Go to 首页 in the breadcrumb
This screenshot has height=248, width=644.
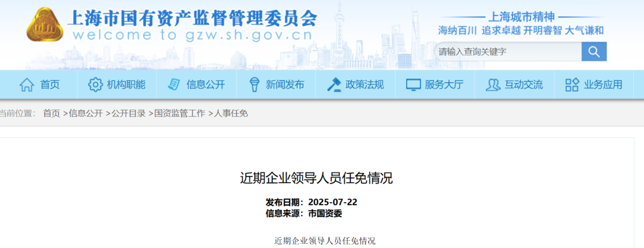[x=51, y=114]
